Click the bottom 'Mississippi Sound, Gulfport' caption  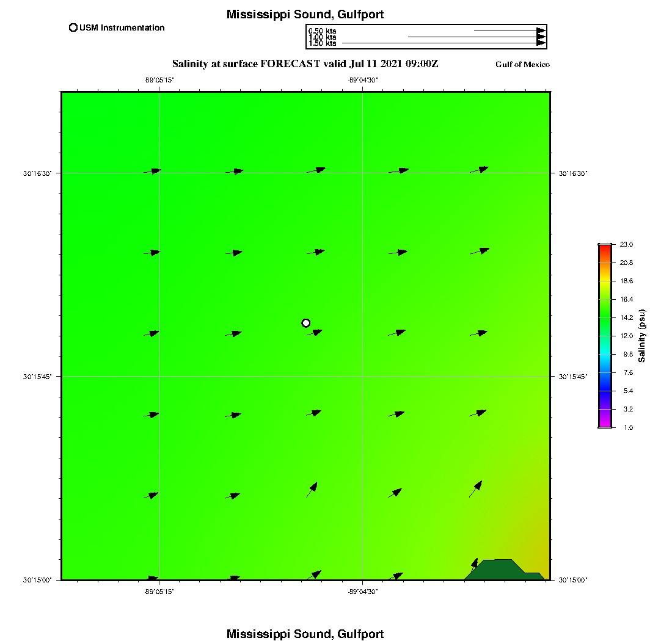pos(305,634)
